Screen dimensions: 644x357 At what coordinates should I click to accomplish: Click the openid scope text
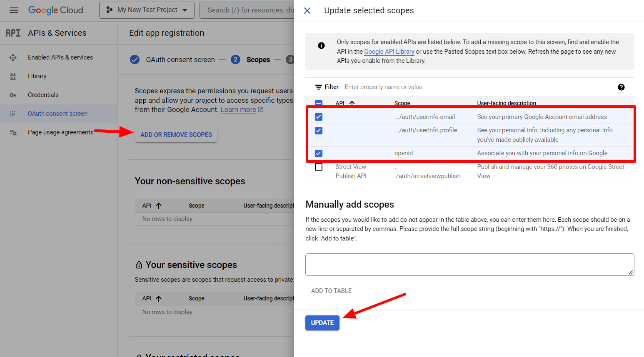pos(404,153)
